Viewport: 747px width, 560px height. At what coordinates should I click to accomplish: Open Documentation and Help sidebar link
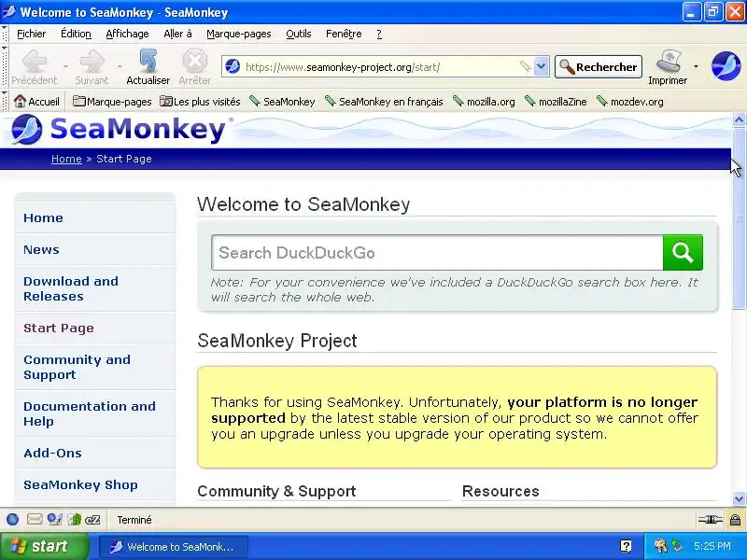click(x=90, y=413)
